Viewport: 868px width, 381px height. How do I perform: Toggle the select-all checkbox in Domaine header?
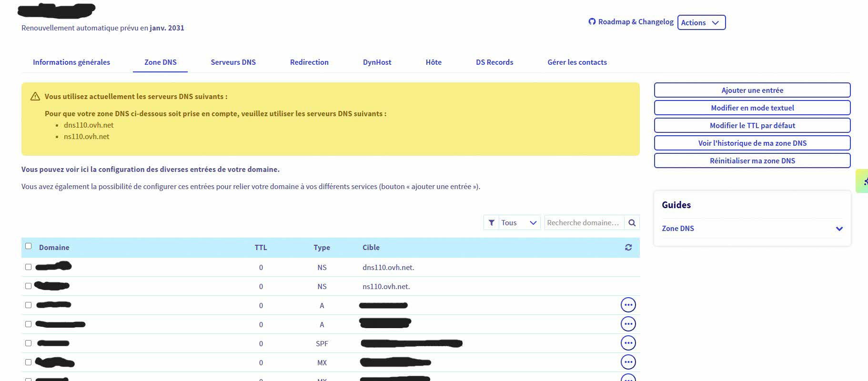(x=28, y=246)
